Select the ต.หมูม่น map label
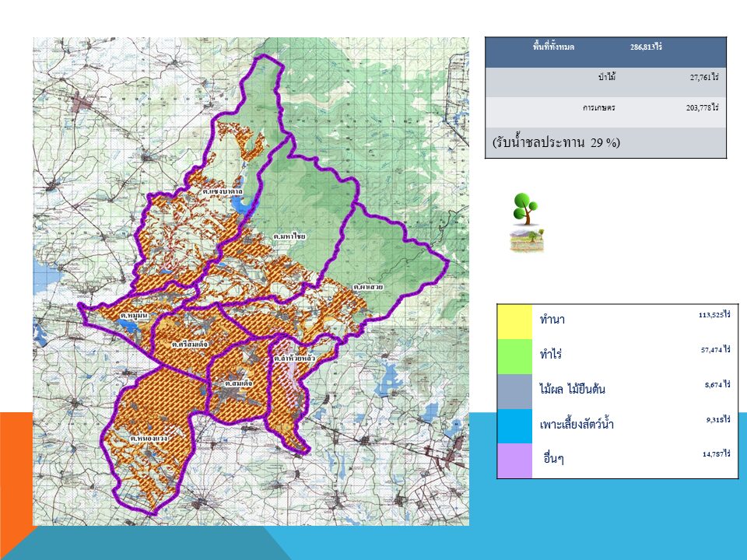Screen dimensions: 747x560 [133, 317]
